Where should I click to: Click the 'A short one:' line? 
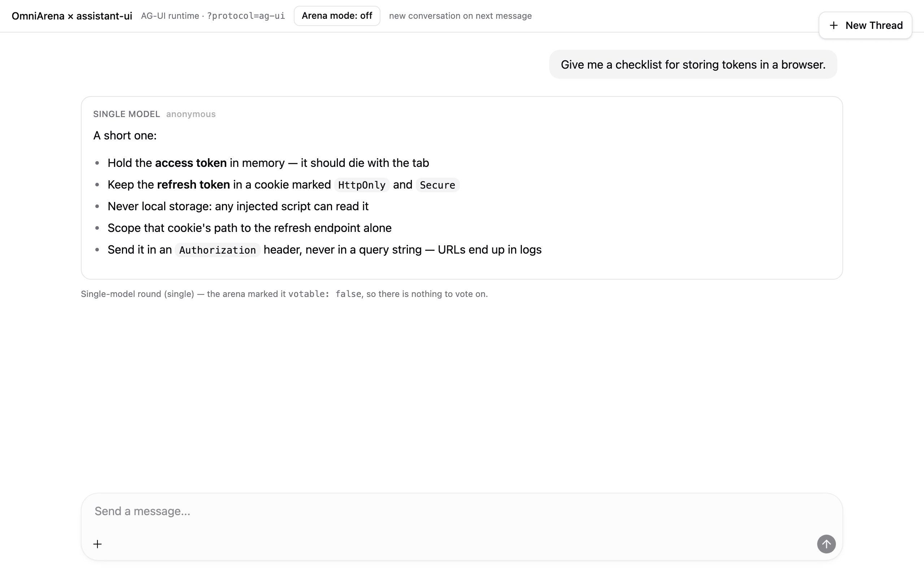coord(125,135)
